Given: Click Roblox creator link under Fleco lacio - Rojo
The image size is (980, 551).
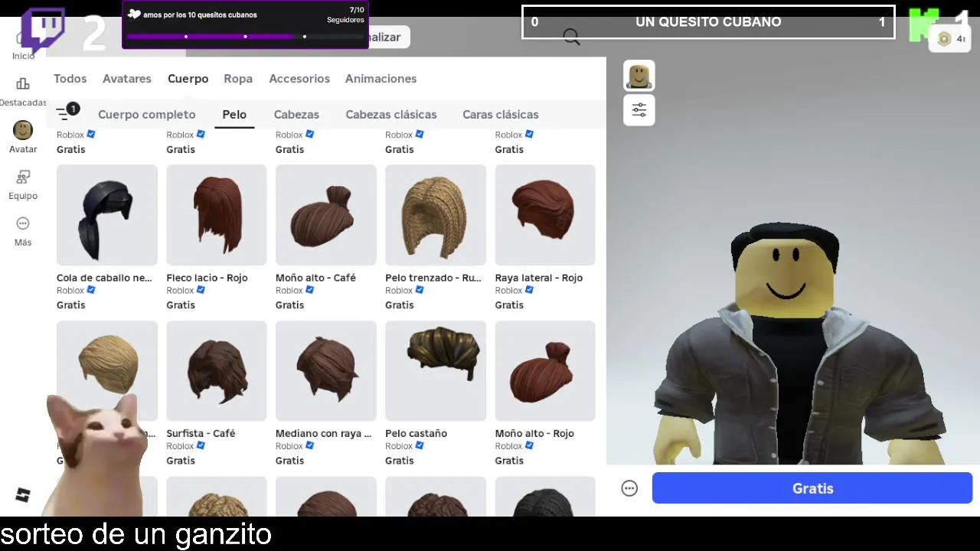Looking at the screenshot, I should pyautogui.click(x=180, y=291).
